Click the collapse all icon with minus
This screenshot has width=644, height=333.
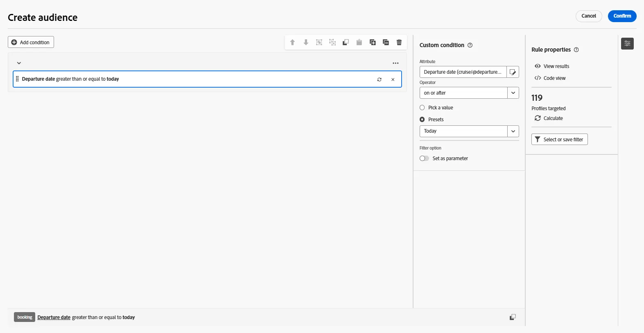coord(386,42)
